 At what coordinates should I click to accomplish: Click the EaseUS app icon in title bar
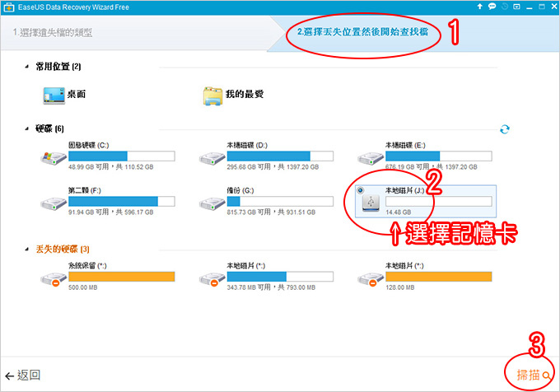coord(8,7)
